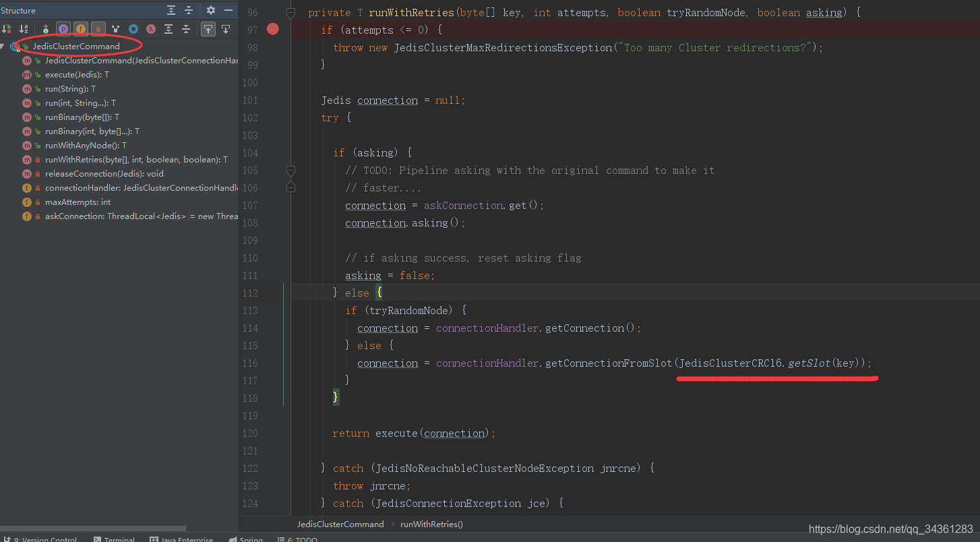Screen dimensions: 980x542
Task: Open the TODO tool tab
Action: pyautogui.click(x=298, y=539)
